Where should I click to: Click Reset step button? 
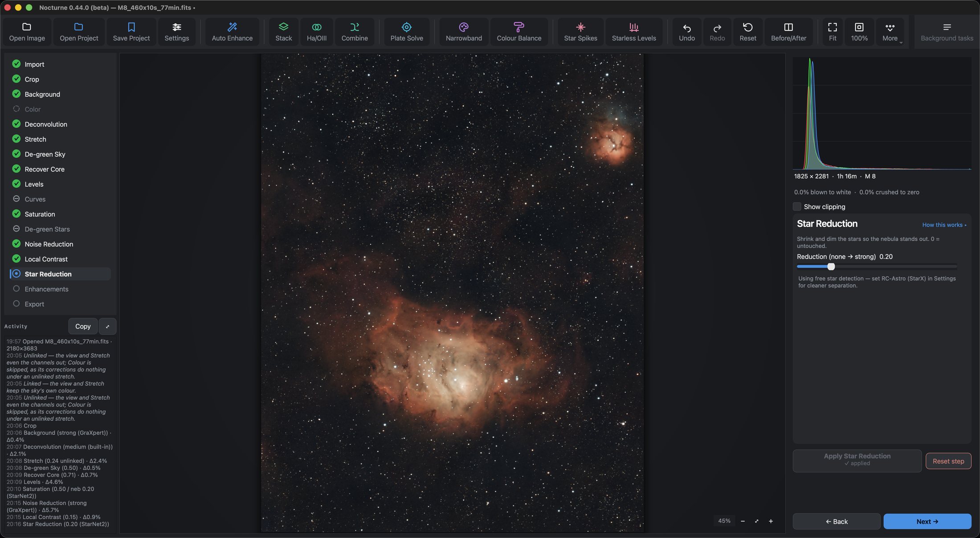click(948, 461)
